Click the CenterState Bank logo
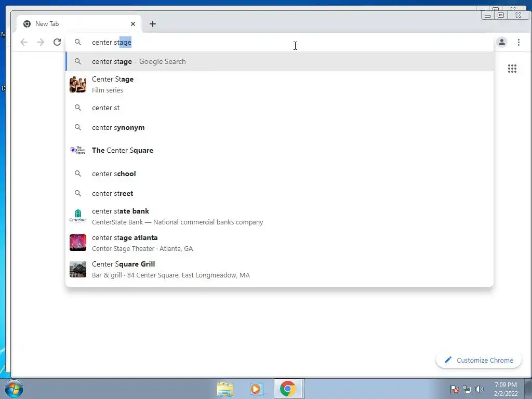 (78, 216)
